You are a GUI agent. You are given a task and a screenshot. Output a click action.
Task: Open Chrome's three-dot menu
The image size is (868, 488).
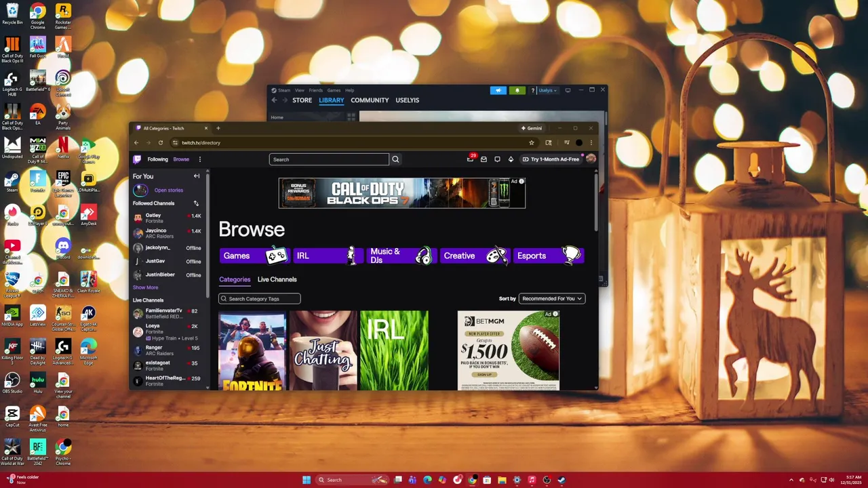(x=591, y=142)
